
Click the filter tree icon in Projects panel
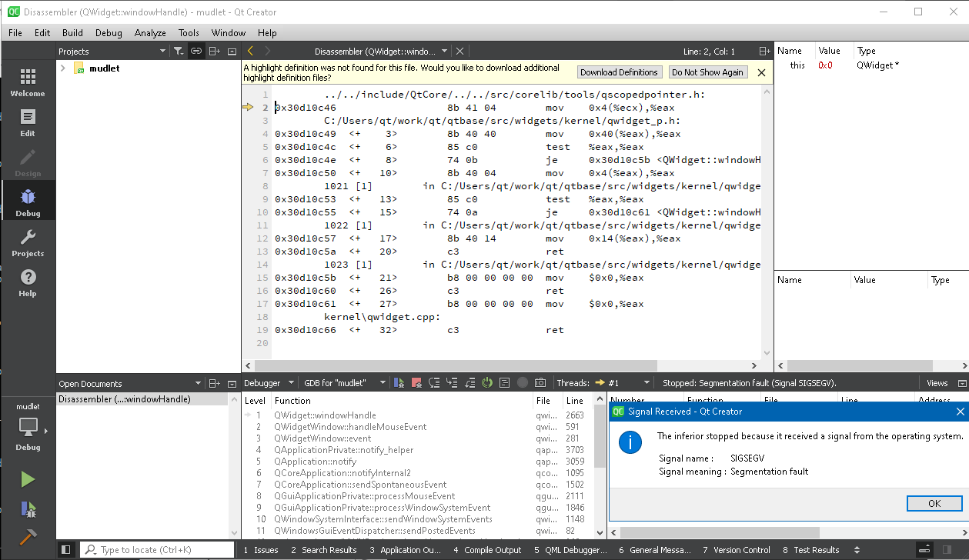click(x=179, y=52)
